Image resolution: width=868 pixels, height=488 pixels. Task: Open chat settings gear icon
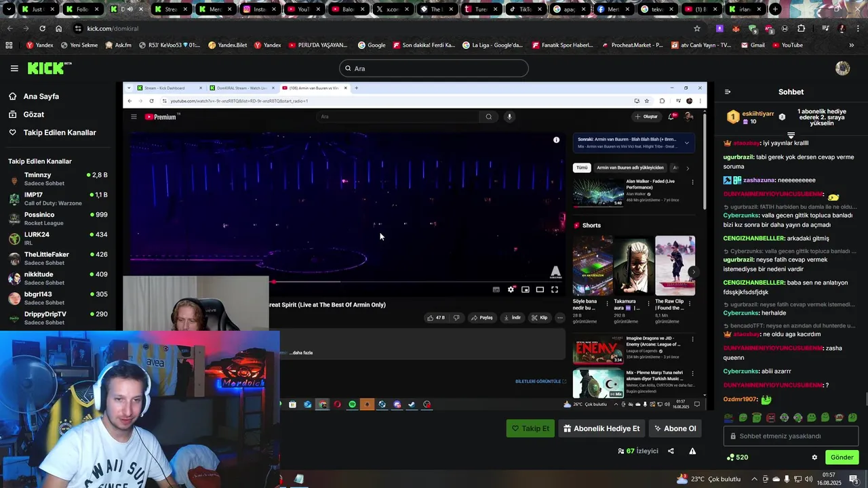click(x=814, y=457)
